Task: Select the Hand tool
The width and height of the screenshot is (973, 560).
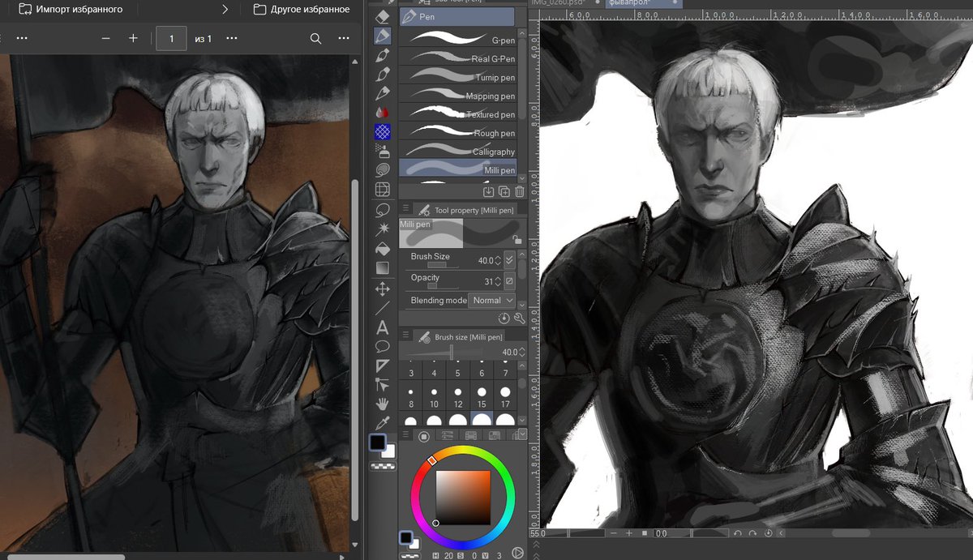Action: (x=383, y=404)
